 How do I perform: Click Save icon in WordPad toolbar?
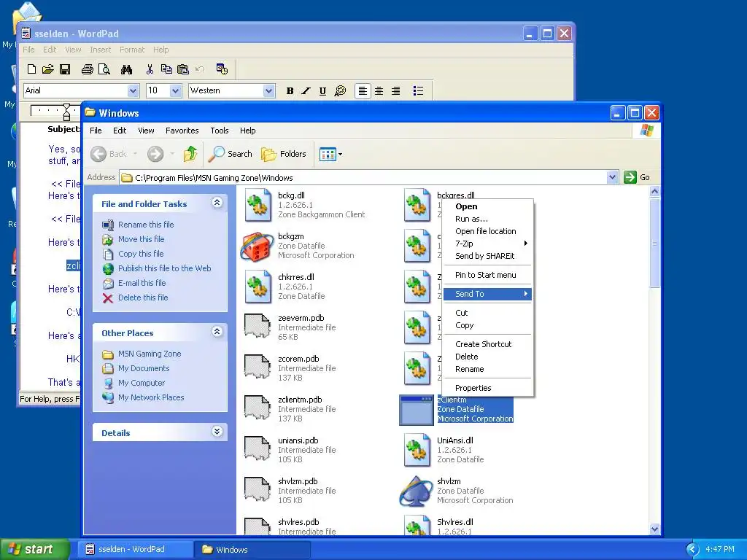pos(65,69)
